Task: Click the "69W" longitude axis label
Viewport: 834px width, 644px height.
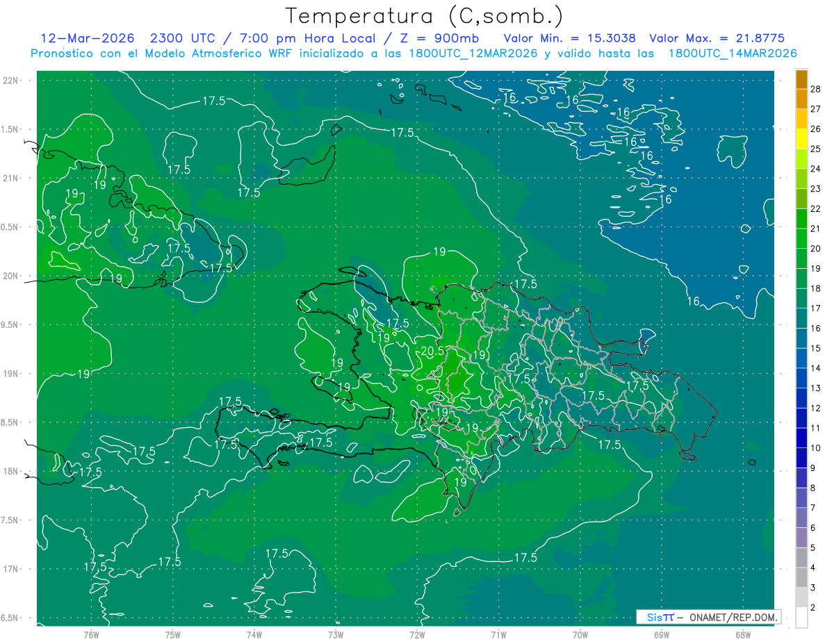Action: (662, 634)
